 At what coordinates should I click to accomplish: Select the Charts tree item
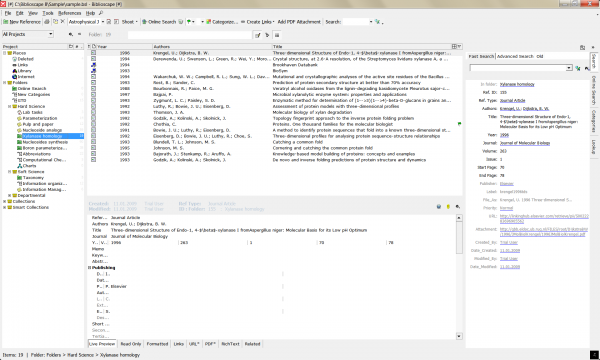tap(29, 166)
